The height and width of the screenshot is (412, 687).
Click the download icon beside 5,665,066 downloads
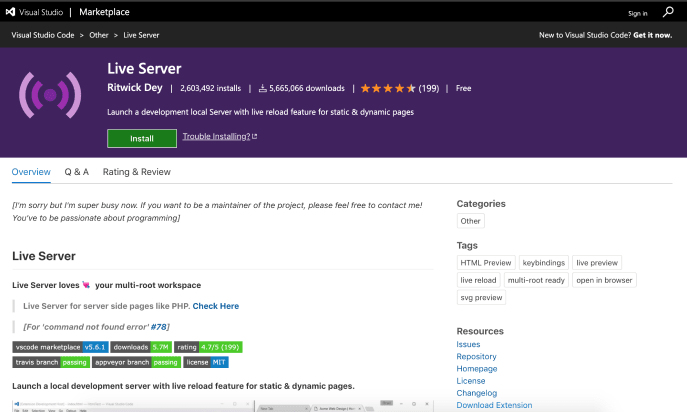tap(262, 89)
